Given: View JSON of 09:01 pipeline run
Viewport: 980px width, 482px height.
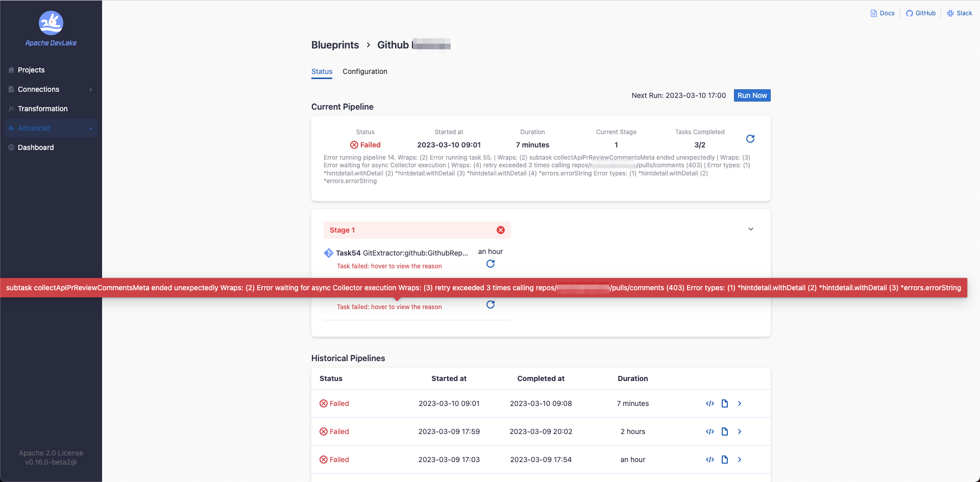Looking at the screenshot, I should click(709, 403).
